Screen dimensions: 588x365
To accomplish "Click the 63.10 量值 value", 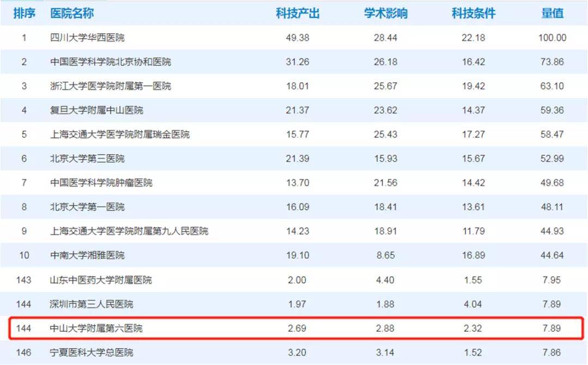I will [x=553, y=86].
